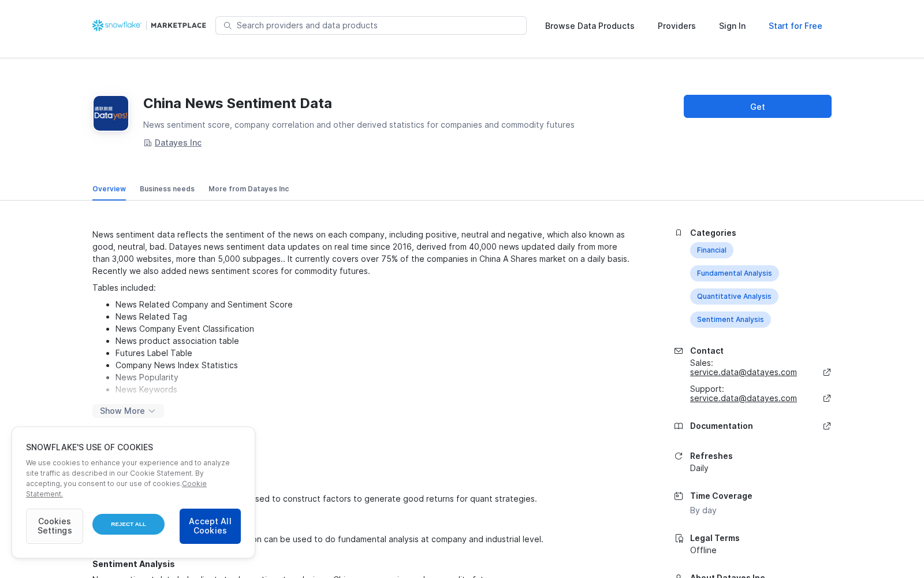Click REJECT ALL cookies button

[128, 524]
